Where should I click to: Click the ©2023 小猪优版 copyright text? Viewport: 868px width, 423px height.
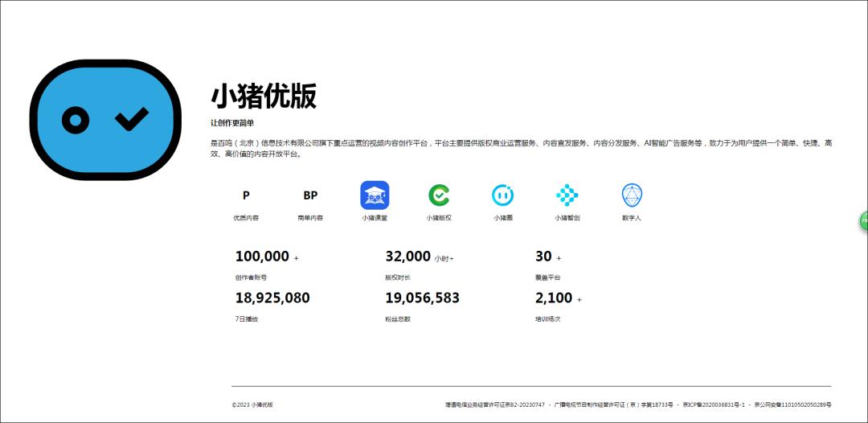[x=252, y=405]
